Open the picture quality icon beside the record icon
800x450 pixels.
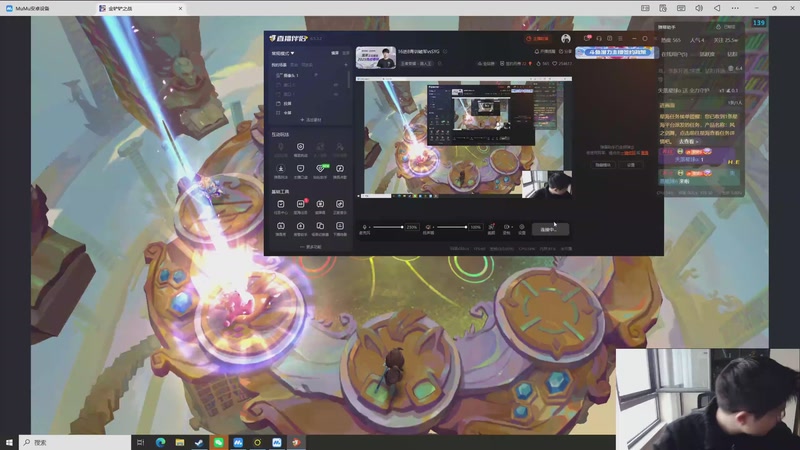[491, 227]
